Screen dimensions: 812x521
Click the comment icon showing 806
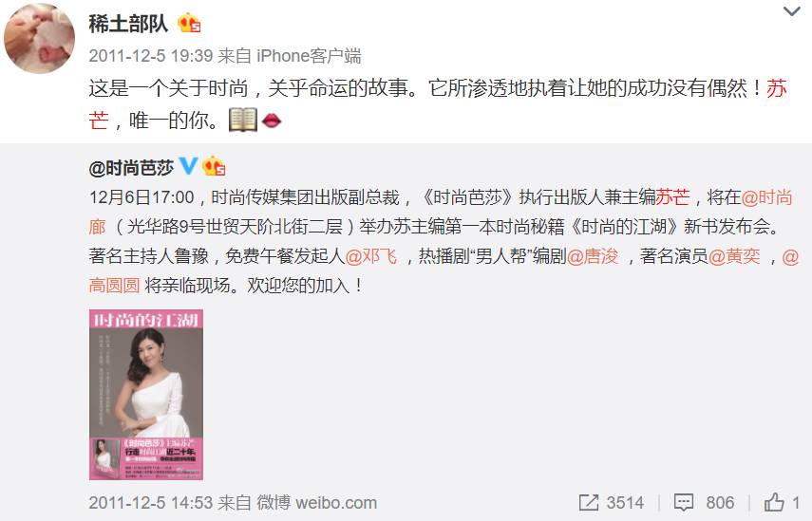(x=684, y=502)
